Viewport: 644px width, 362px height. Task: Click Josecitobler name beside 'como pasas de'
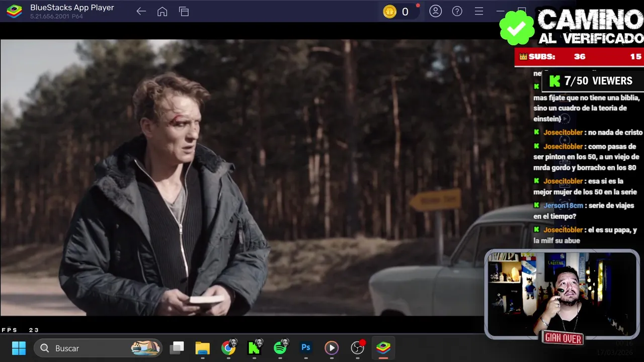(563, 146)
